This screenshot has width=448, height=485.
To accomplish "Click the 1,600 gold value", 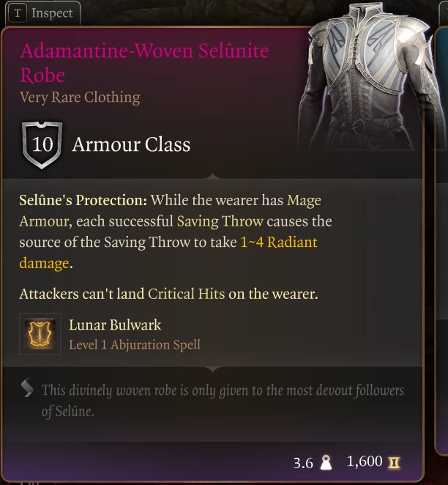I will 365,462.
